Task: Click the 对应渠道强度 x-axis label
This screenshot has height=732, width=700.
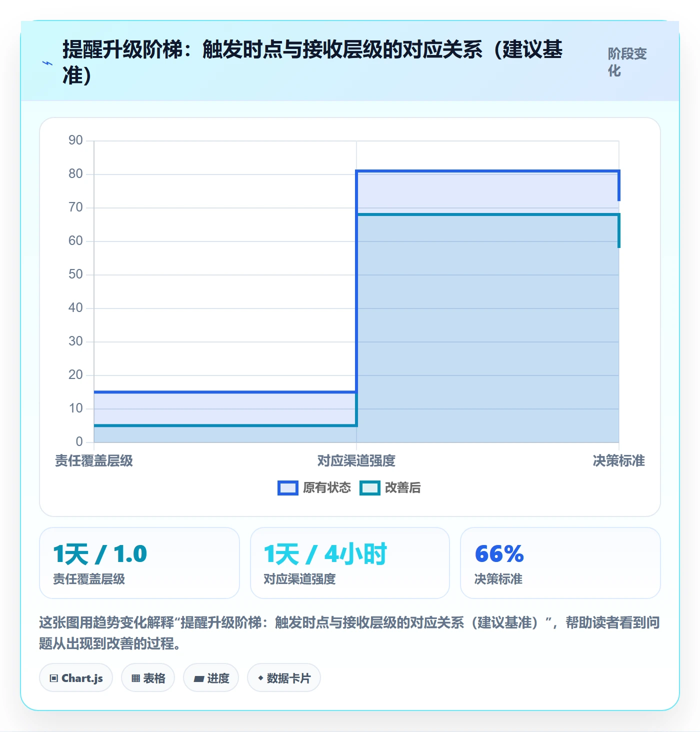Action: click(x=356, y=461)
